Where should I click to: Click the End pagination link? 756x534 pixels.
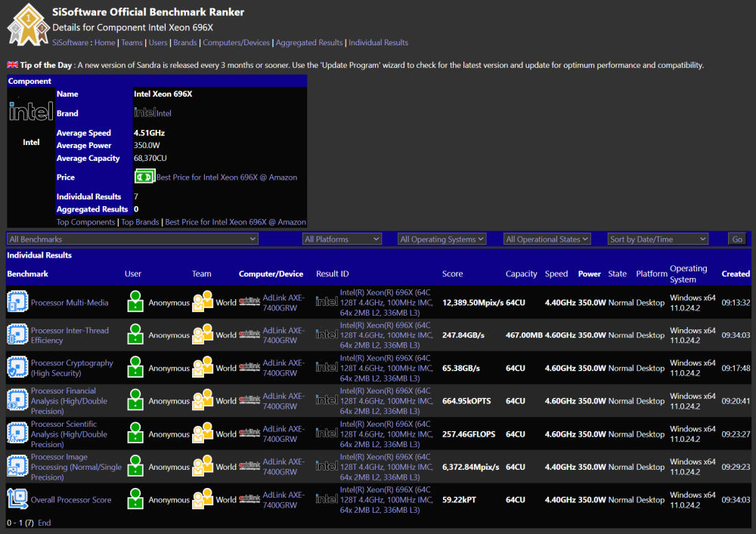(43, 522)
